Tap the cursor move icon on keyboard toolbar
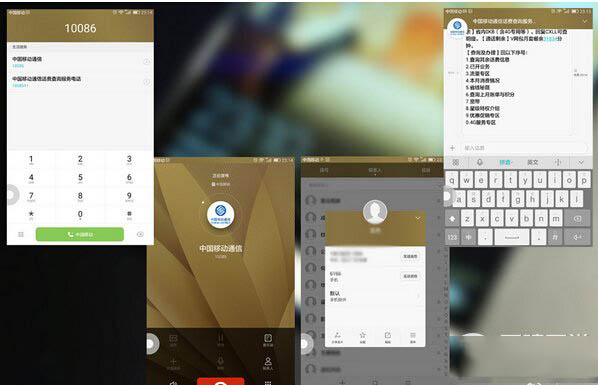This screenshot has height=385, width=598. click(558, 162)
